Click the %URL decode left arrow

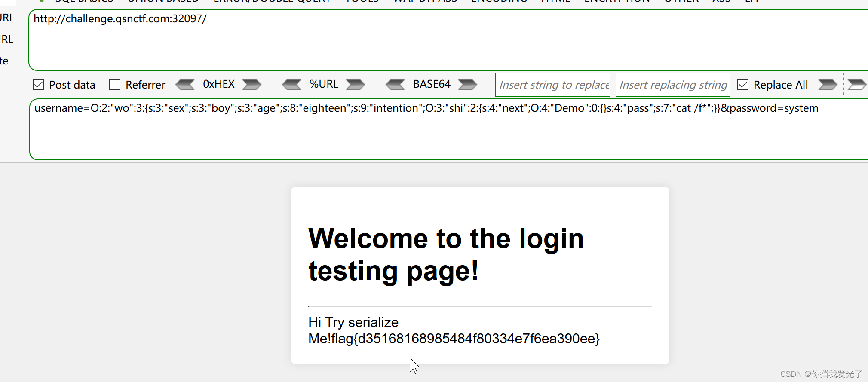291,85
